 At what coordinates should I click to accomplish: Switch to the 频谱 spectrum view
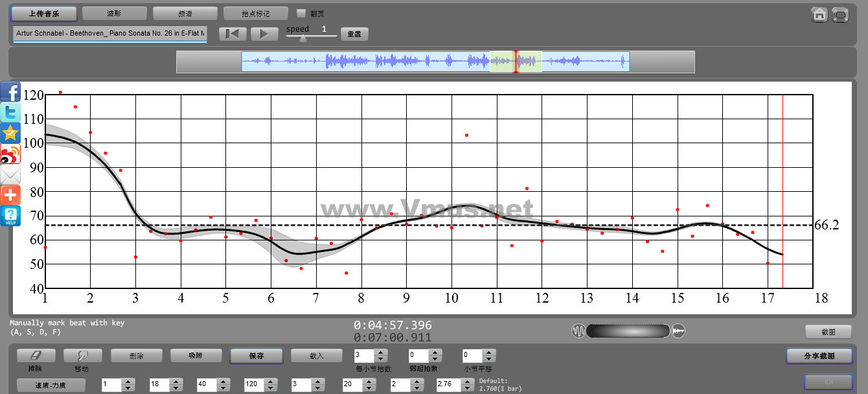pyautogui.click(x=185, y=13)
